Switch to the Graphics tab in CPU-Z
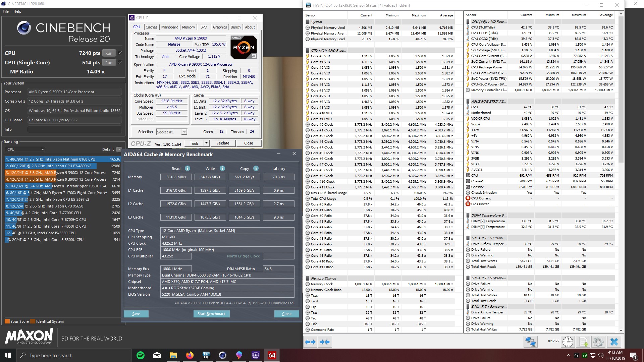 tap(220, 27)
